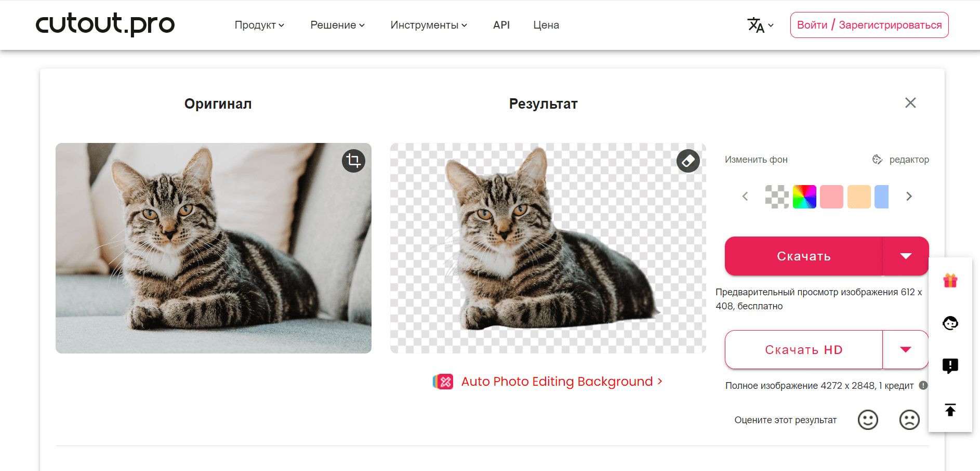Follow the Auto Photo Editing Background link
980x471 pixels.
pos(557,382)
